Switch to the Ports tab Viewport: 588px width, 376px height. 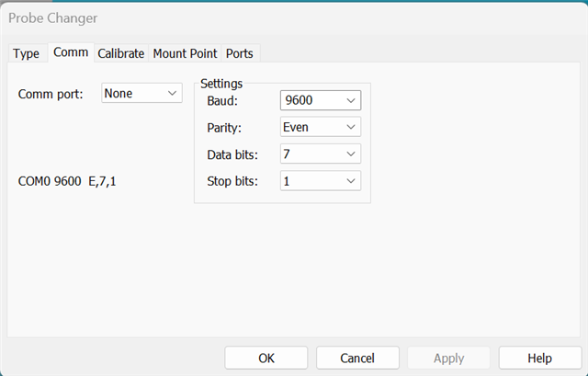(240, 53)
